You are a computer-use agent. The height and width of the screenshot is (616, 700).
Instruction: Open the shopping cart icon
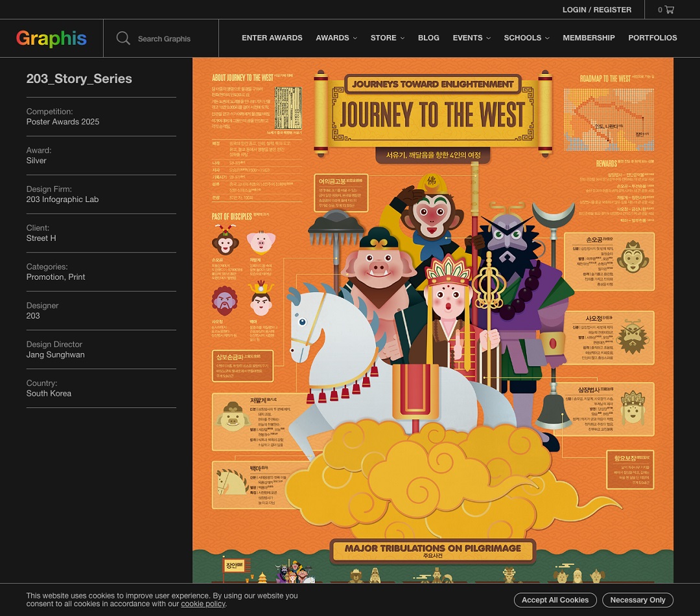click(x=669, y=9)
